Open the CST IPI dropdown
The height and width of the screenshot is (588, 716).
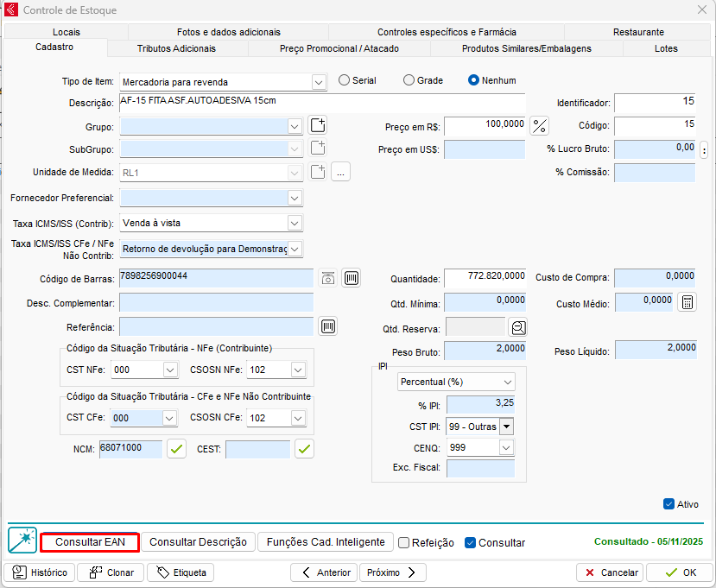[506, 427]
